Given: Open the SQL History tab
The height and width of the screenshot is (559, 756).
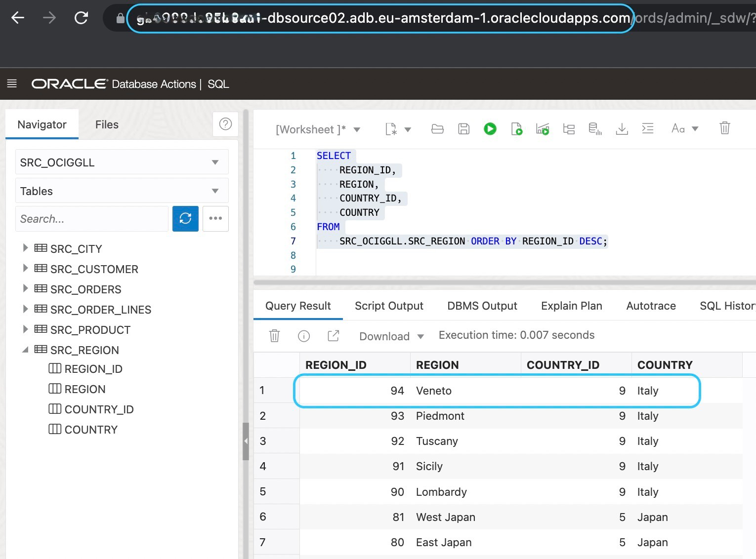Looking at the screenshot, I should point(727,306).
